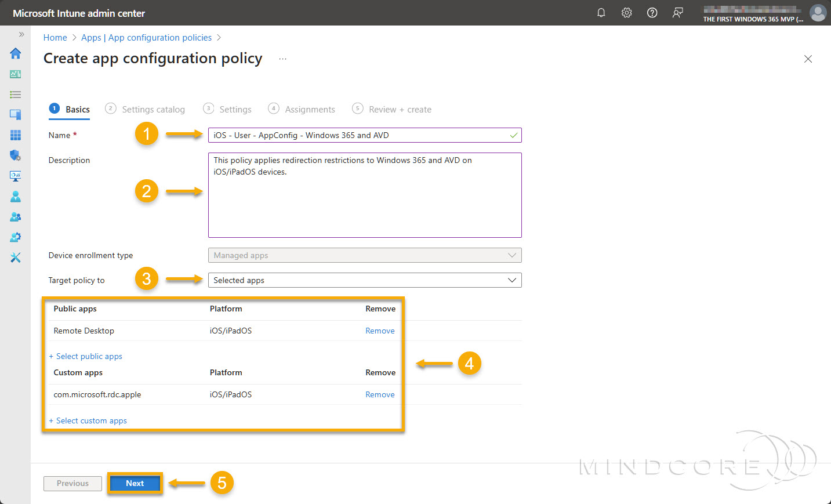Viewport: 831px width, 504px height.
Task: Remove the Remote Desktop public app
Action: pyautogui.click(x=380, y=331)
